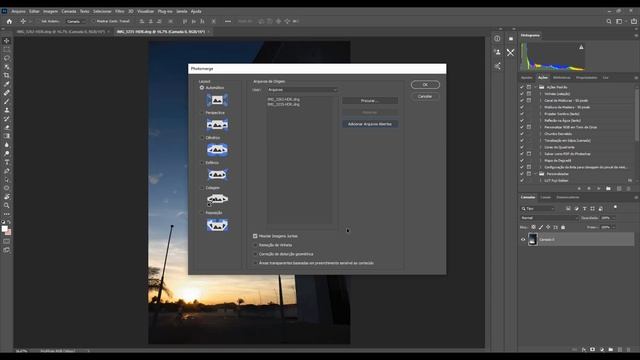Click the delete action trash icon
640x360 pixels.
628,189
